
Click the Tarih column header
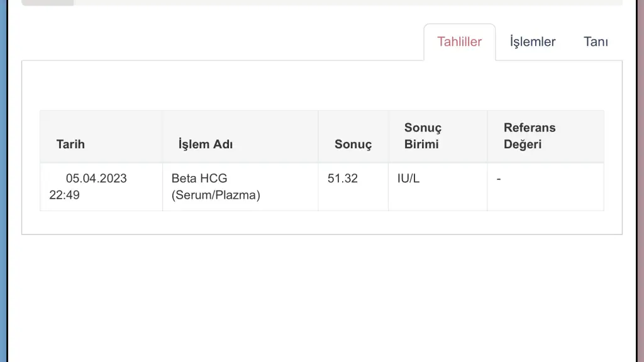70,144
